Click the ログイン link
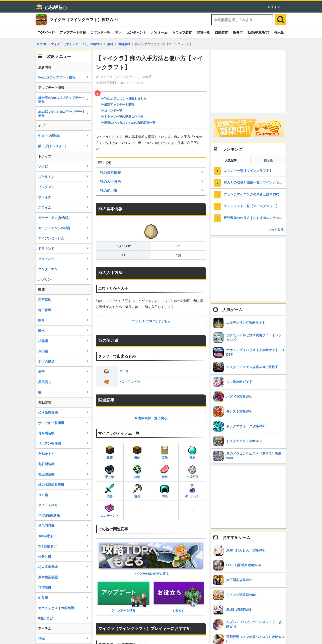 (x=274, y=7)
